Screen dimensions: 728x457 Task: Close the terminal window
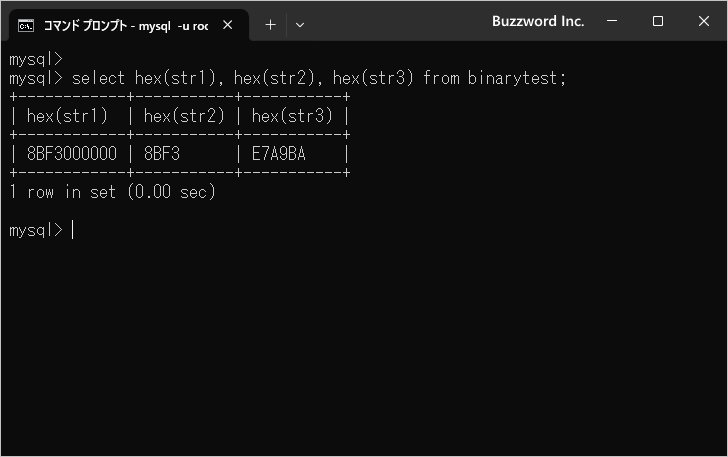click(x=703, y=21)
